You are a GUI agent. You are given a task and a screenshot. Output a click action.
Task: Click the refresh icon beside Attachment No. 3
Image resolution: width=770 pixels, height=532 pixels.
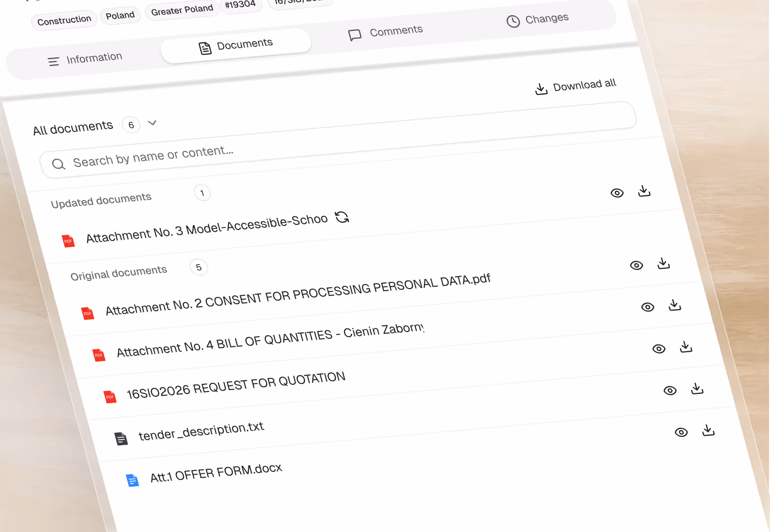(342, 217)
